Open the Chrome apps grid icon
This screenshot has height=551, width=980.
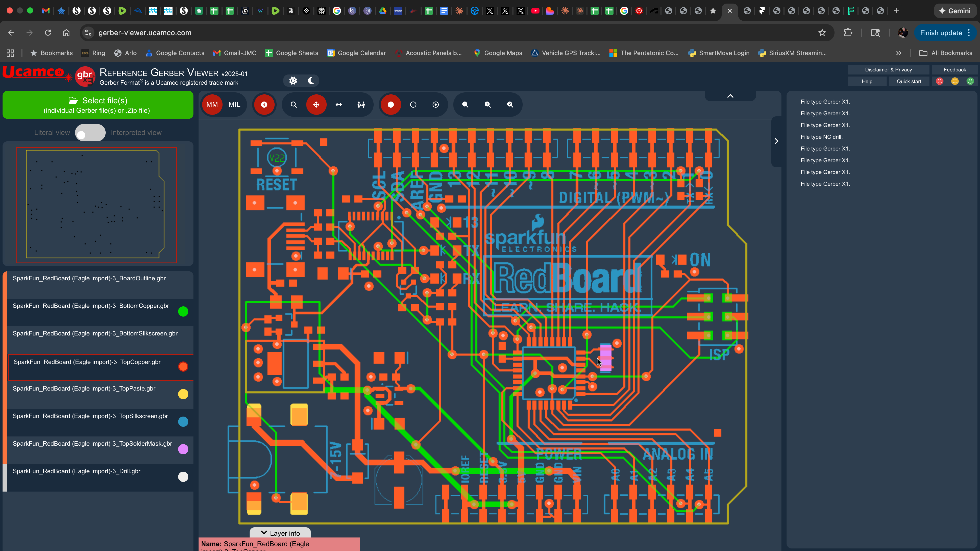point(10,53)
